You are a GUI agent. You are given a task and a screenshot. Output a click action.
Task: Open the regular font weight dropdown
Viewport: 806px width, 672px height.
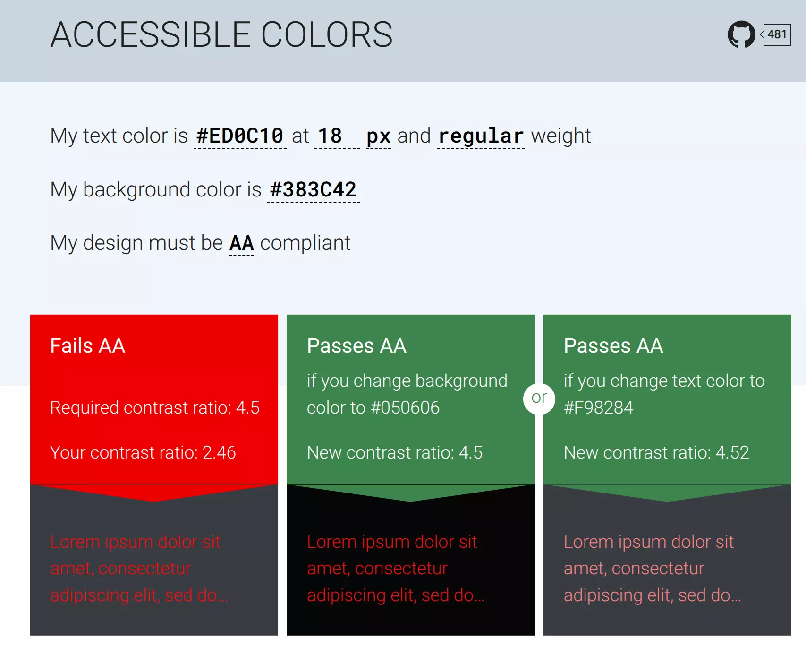click(x=481, y=136)
